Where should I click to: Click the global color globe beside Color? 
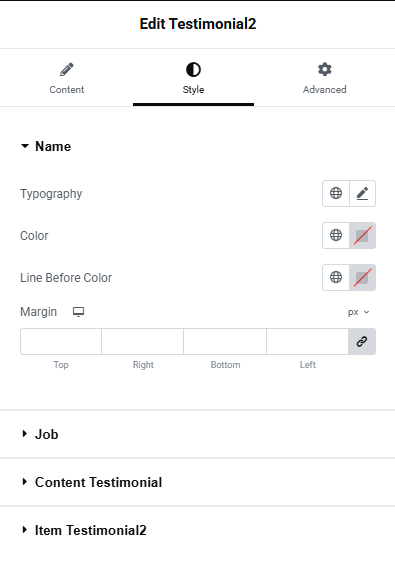[336, 236]
